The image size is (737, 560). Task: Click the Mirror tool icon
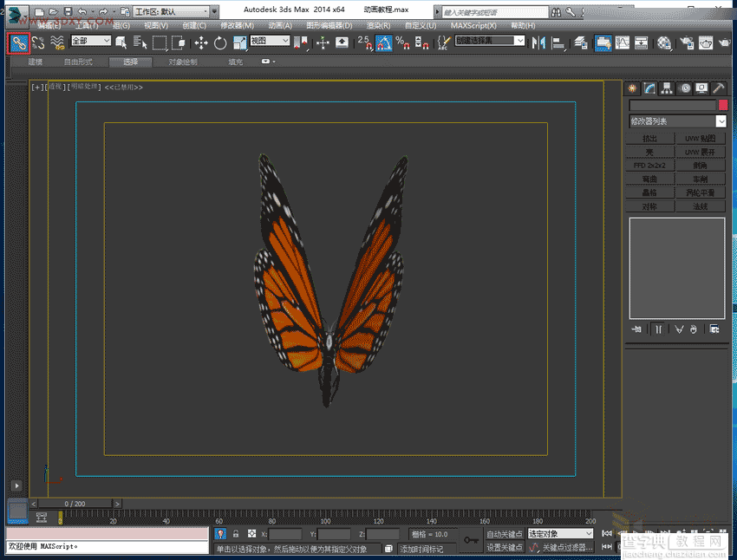click(x=538, y=43)
